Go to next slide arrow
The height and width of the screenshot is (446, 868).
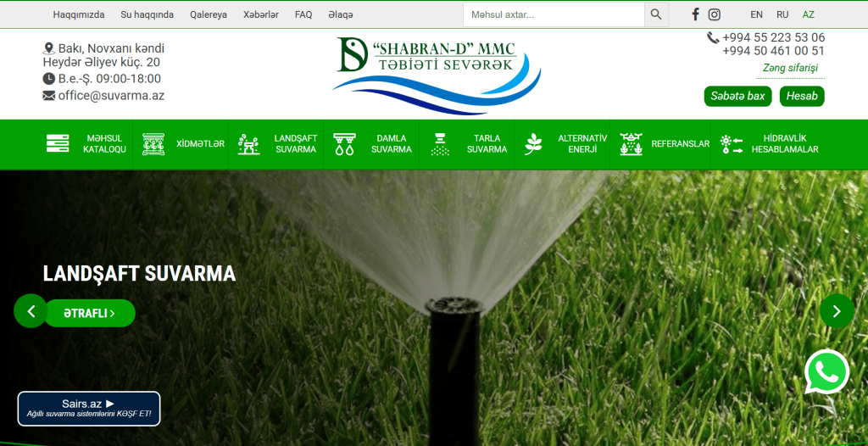[x=837, y=311]
